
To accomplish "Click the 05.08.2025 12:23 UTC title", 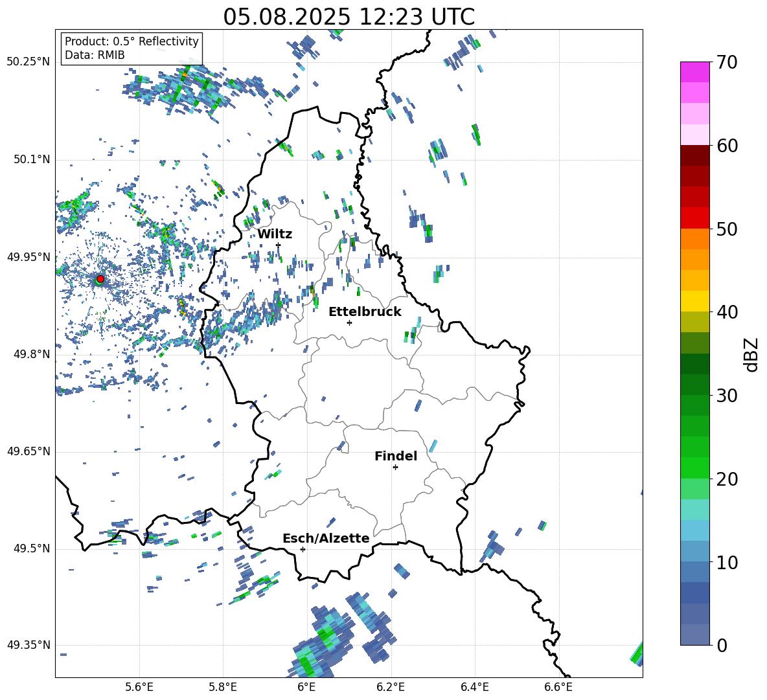I will pos(349,17).
